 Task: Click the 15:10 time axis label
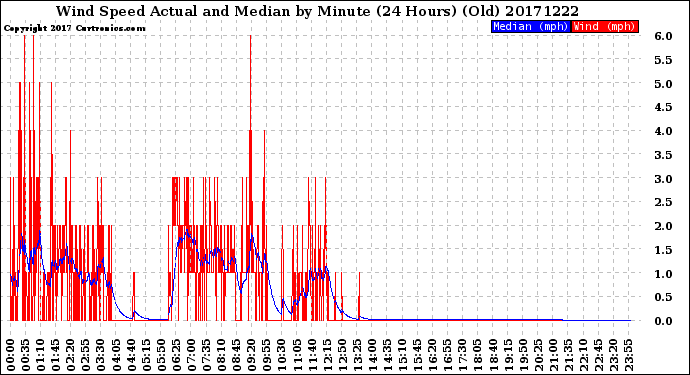pyautogui.click(x=402, y=355)
